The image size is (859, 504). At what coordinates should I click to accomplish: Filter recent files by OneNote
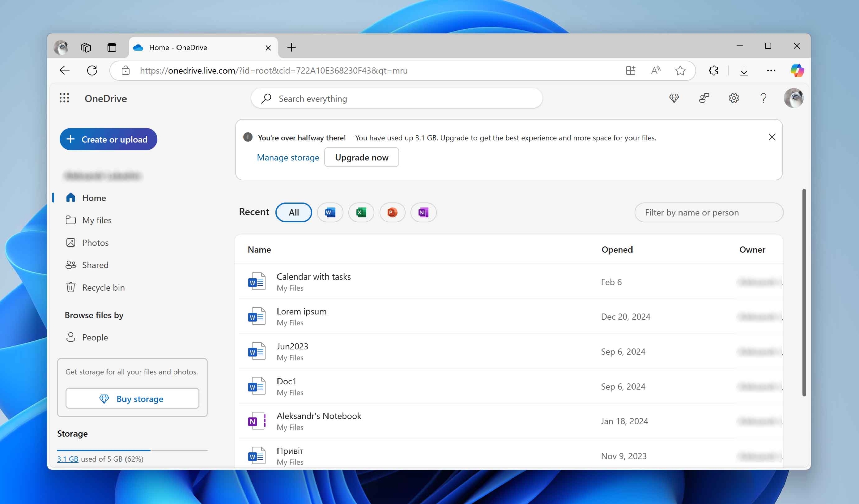coord(423,213)
